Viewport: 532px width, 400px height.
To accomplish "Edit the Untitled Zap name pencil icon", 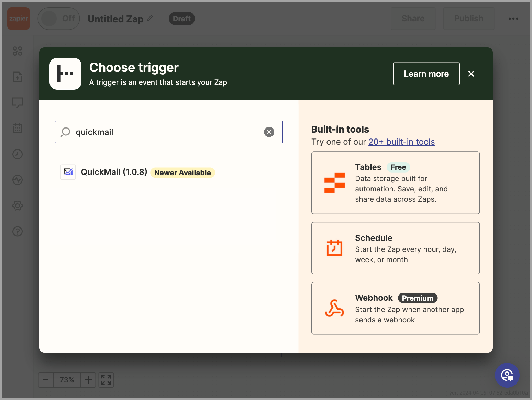I will 150,18.
